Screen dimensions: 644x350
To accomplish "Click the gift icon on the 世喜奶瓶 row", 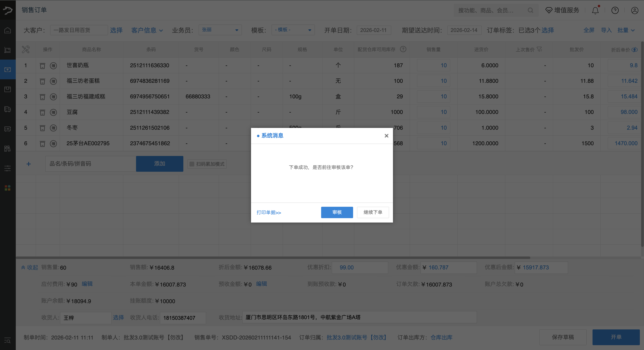I will tap(53, 65).
